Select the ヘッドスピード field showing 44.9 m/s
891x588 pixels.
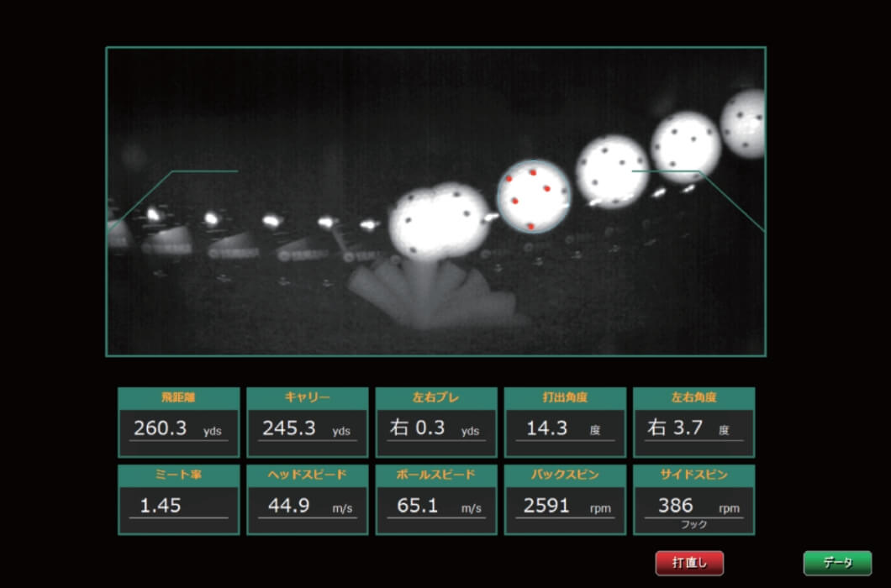point(307,507)
